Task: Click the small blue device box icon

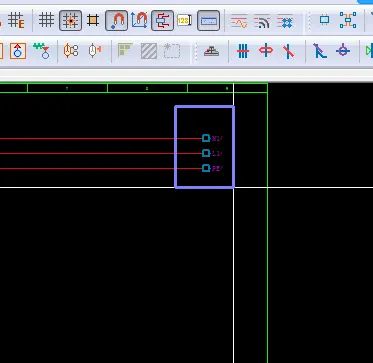Action: (324, 20)
